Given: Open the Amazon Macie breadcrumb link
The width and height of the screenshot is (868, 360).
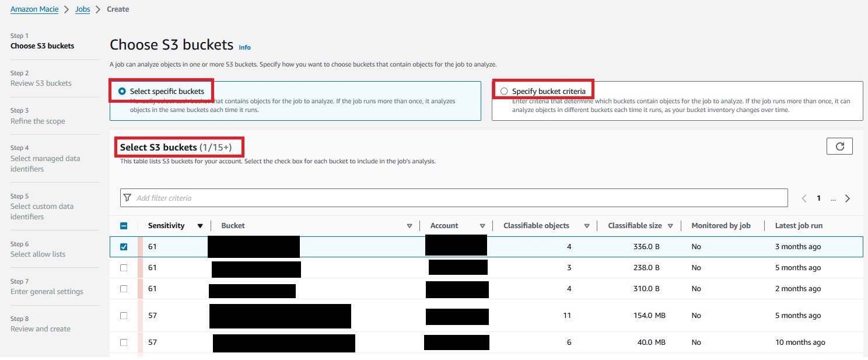Looking at the screenshot, I should (34, 9).
